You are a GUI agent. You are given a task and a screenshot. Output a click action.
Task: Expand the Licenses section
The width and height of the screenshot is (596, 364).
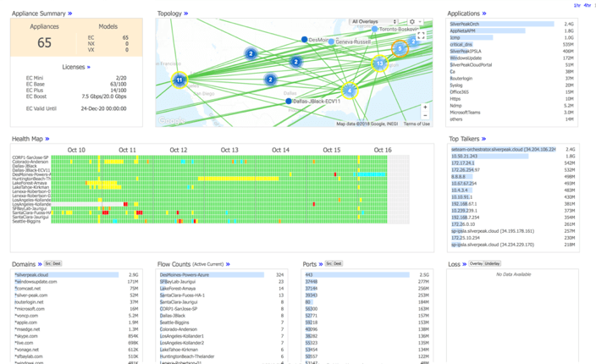click(88, 67)
